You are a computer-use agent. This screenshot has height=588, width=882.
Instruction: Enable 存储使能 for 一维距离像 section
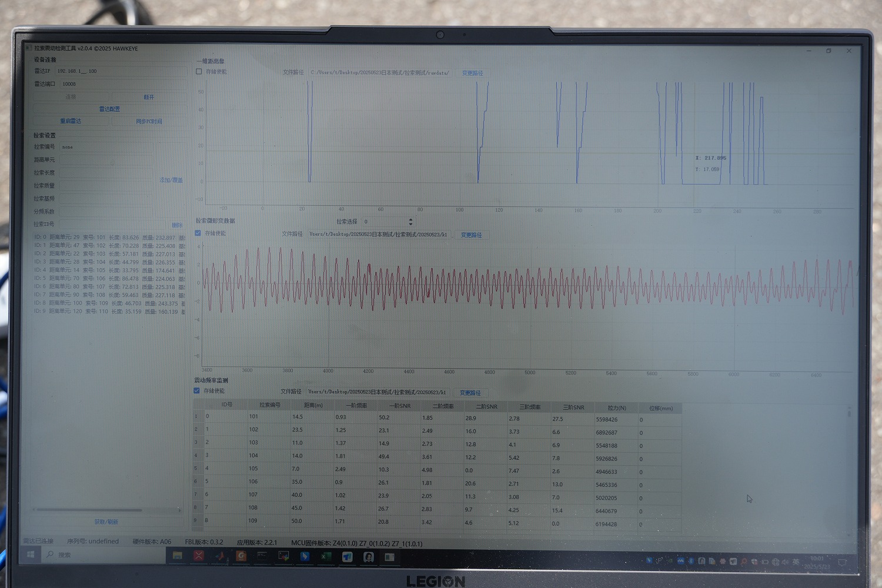tap(199, 72)
